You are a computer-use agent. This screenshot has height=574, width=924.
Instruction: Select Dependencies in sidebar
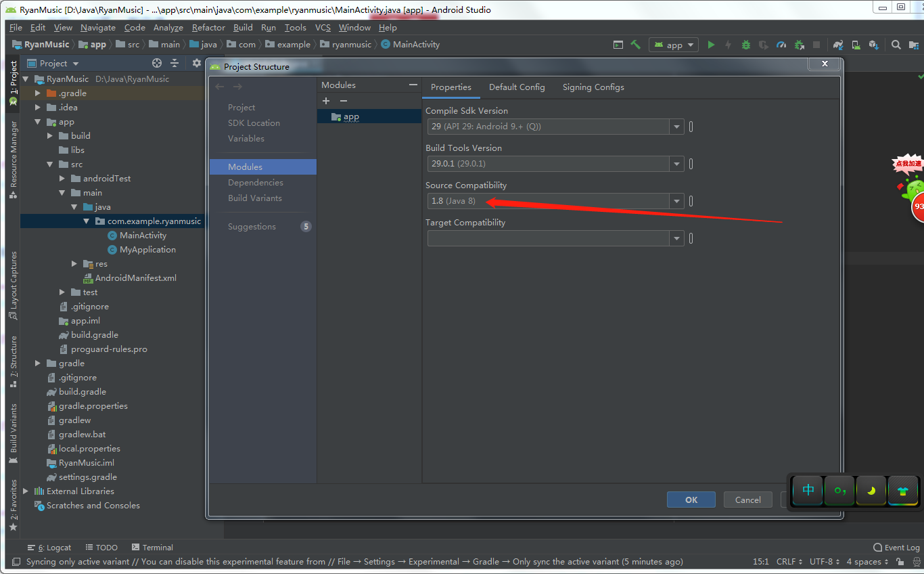click(256, 183)
